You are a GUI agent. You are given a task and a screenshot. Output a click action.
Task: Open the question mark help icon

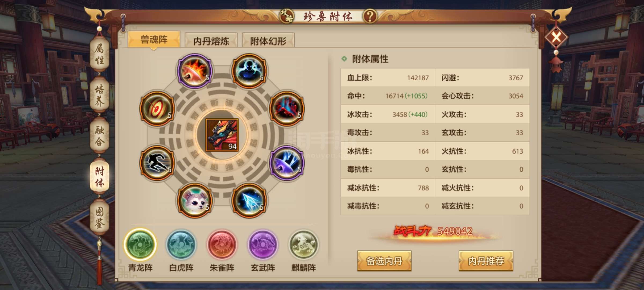tap(370, 16)
